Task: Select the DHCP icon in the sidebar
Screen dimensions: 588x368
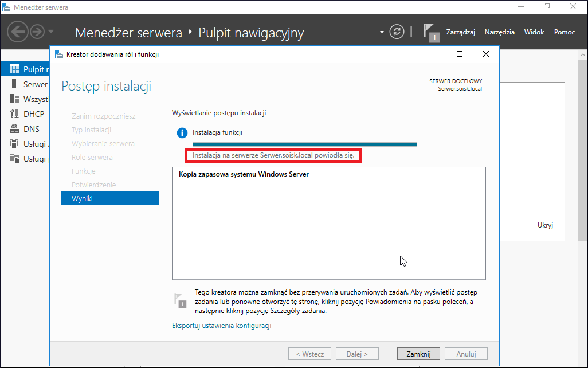Action: point(14,114)
